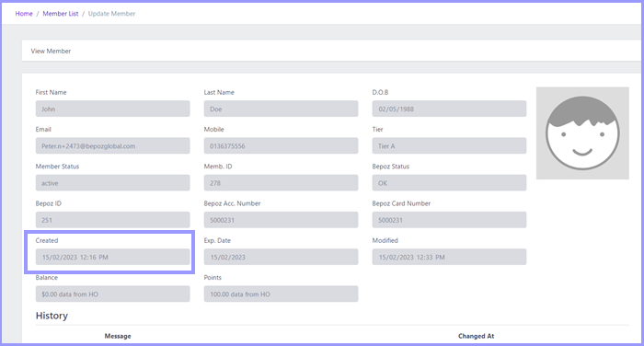Click the member avatar image

point(582,133)
